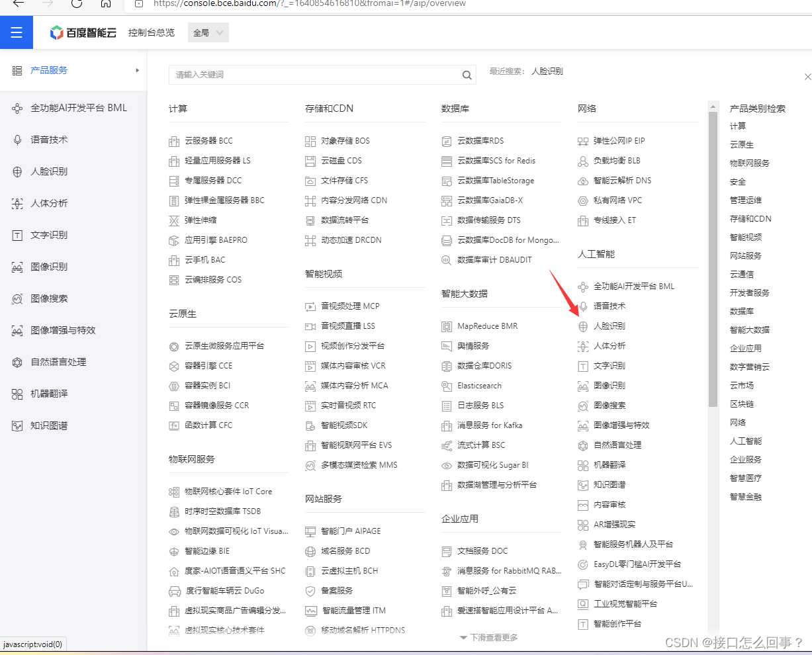
Task: Click the browser address bar URL
Action: 310,3
